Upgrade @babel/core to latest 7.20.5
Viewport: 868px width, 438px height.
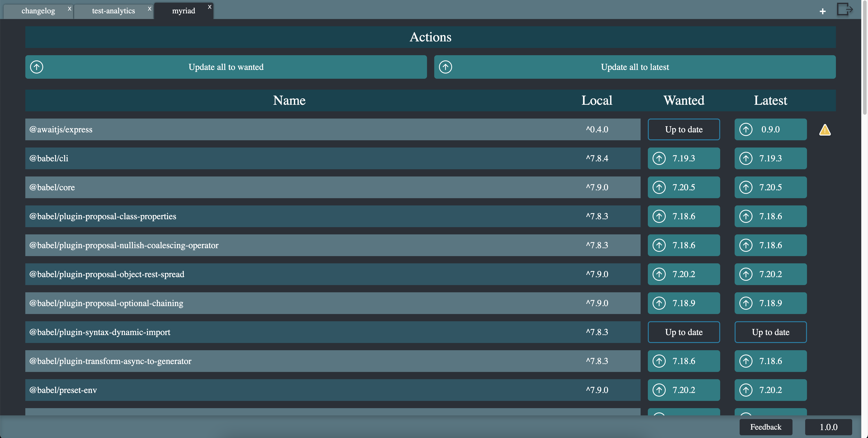click(770, 187)
